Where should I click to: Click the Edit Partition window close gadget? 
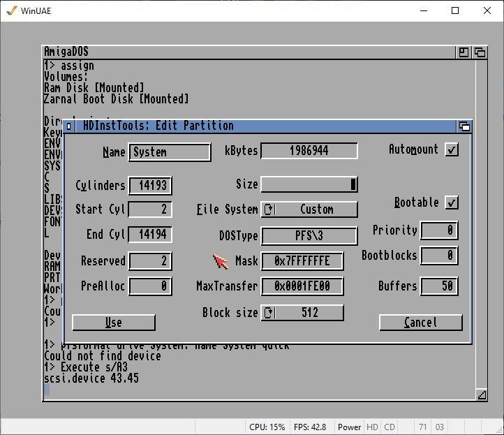69,126
